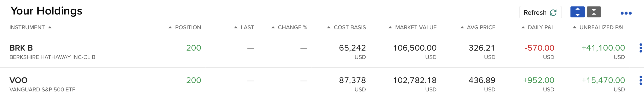
Task: Click the Daily P&L sort arrow
Action: (x=523, y=27)
